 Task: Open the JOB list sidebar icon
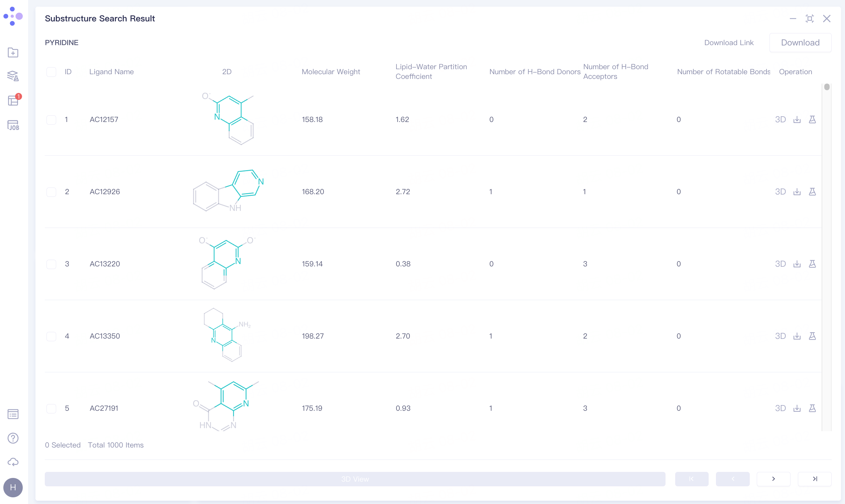click(x=13, y=125)
